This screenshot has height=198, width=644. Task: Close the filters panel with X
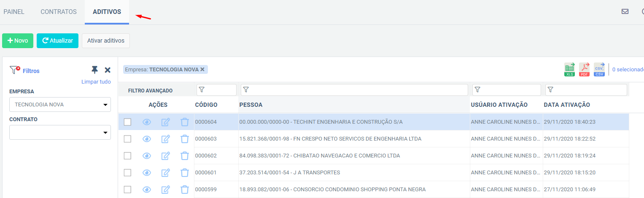click(x=108, y=70)
